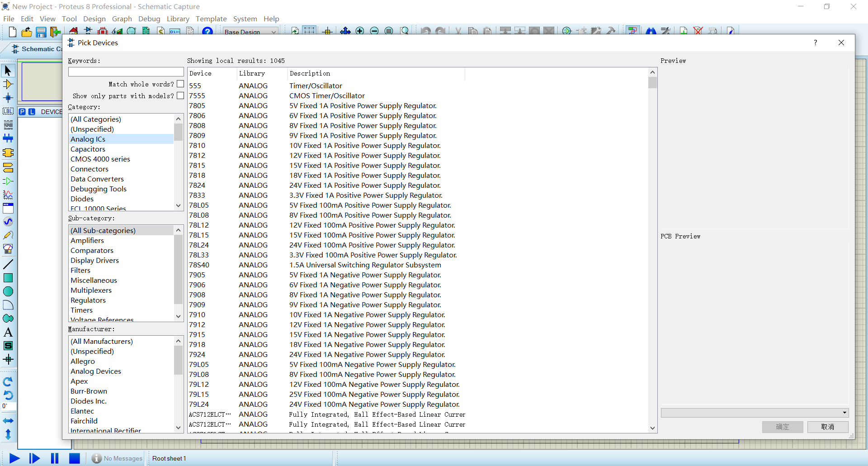This screenshot has height=466, width=868.
Task: Click the 确定 (OK) button
Action: [783, 427]
